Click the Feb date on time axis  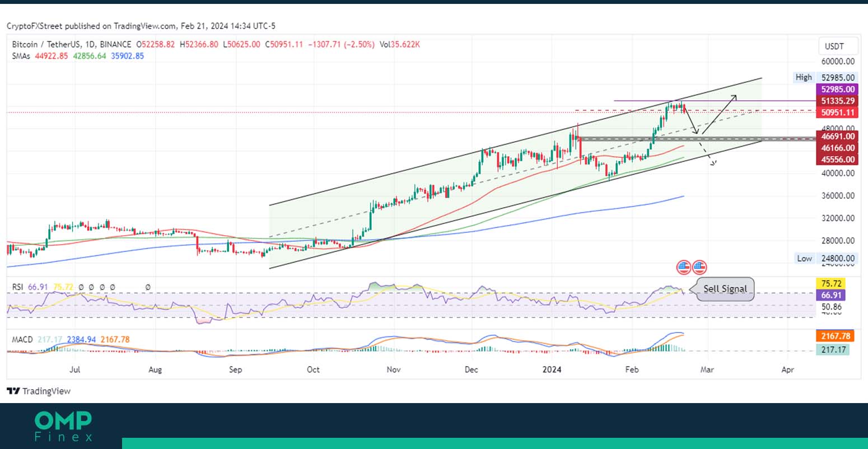[632, 370]
